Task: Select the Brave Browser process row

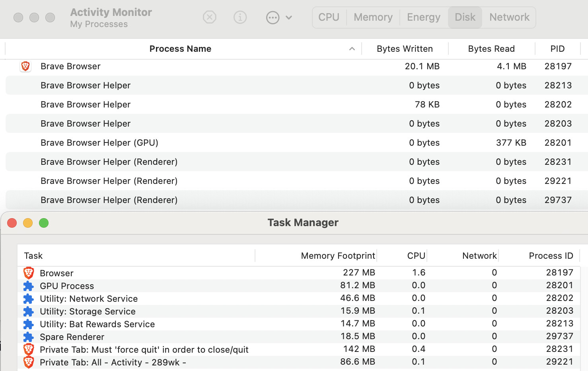Action: click(296, 66)
